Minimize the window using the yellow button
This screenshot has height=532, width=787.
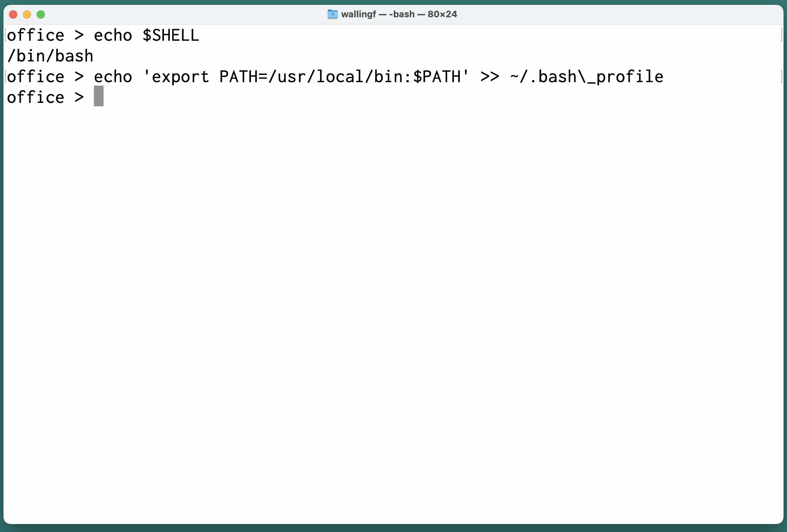pyautogui.click(x=27, y=14)
